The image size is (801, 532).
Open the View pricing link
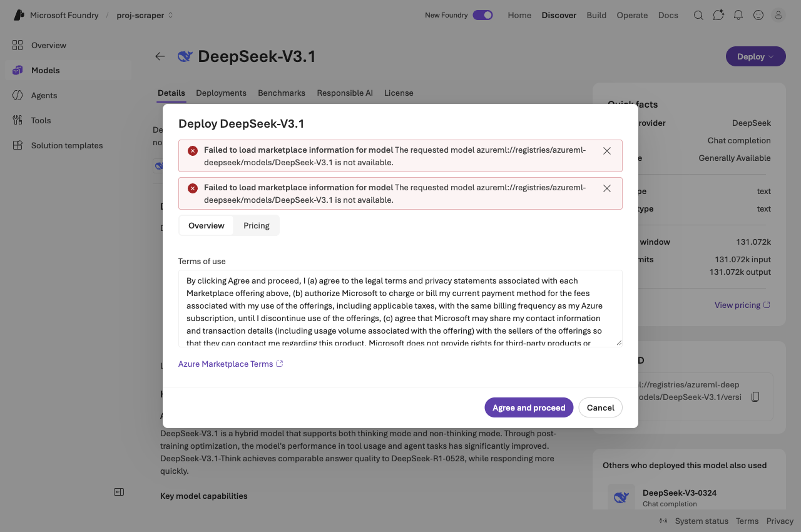point(742,305)
